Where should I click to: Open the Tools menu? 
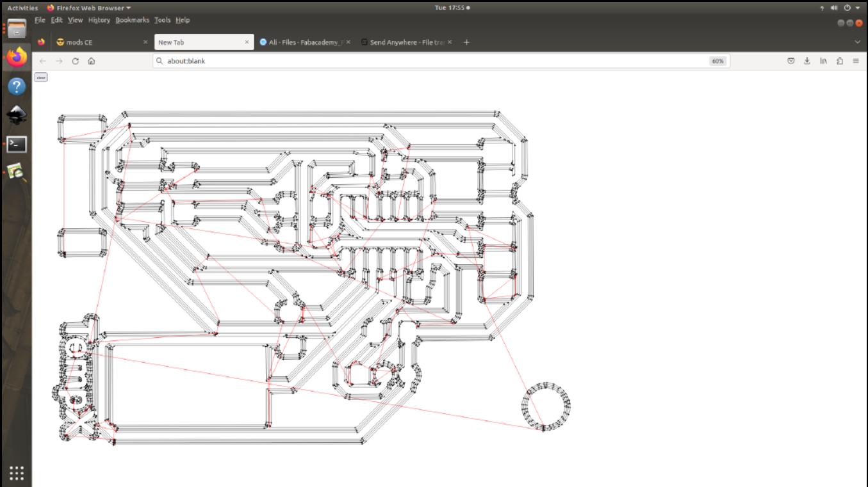(x=163, y=20)
